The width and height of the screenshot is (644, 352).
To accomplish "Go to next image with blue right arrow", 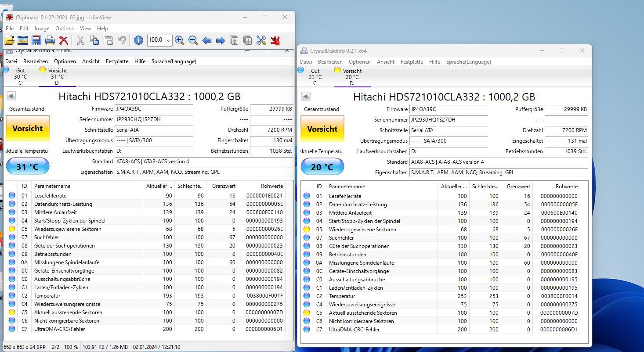I will (x=221, y=40).
